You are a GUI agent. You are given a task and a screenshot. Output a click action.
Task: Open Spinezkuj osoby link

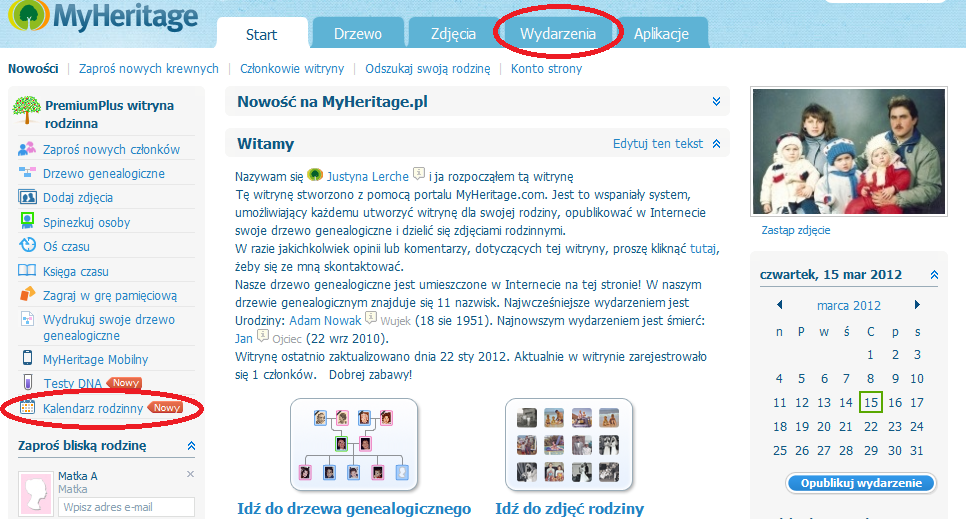(86, 223)
